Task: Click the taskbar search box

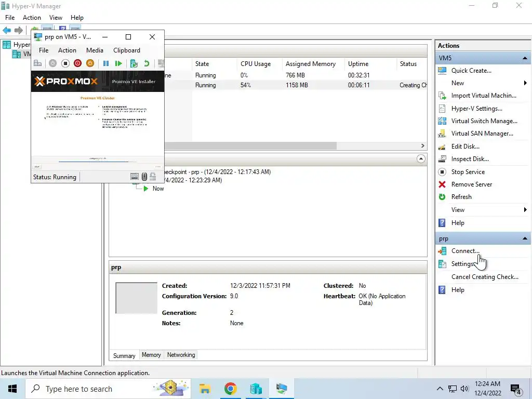Action: coord(108,389)
